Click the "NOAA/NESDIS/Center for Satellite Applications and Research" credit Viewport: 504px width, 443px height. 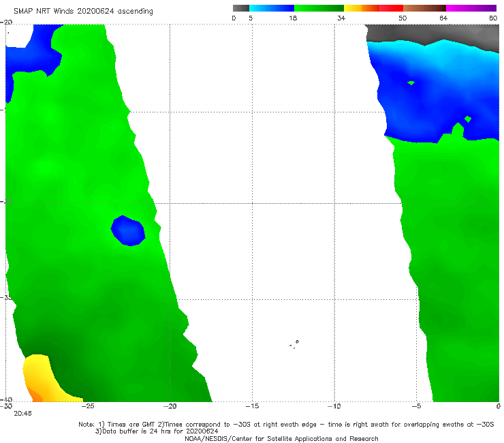pyautogui.click(x=281, y=439)
